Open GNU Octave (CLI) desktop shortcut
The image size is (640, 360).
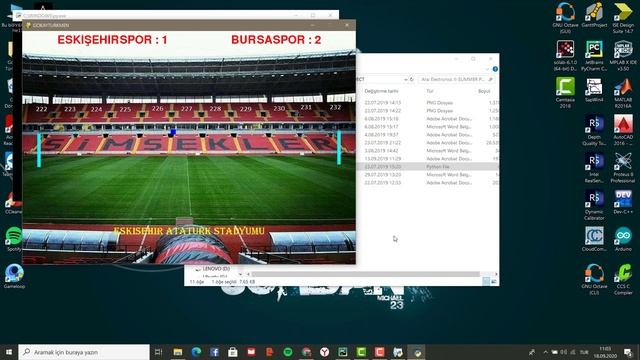point(594,280)
